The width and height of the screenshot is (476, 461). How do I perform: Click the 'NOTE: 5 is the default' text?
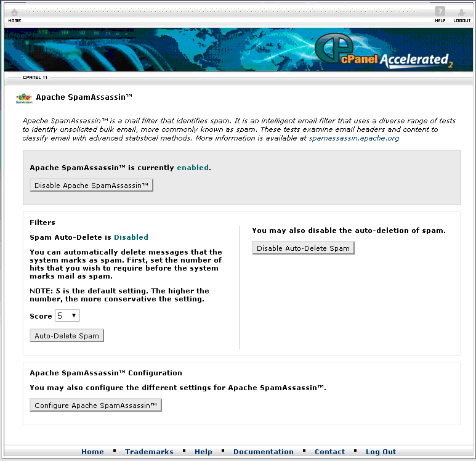119,295
